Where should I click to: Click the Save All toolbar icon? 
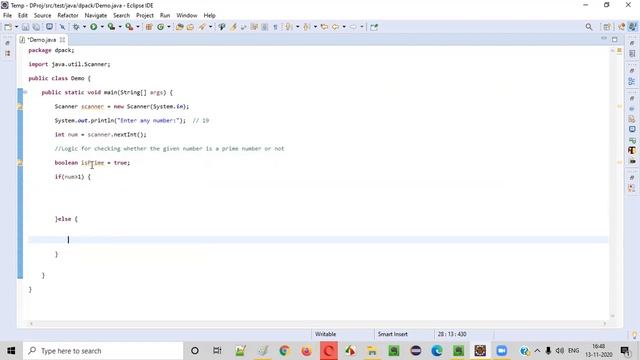click(x=36, y=27)
